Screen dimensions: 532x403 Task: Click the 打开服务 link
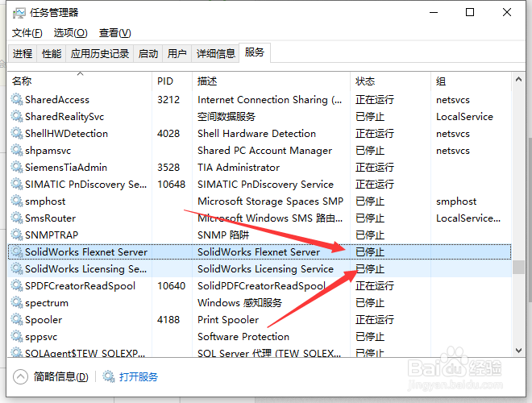(139, 377)
